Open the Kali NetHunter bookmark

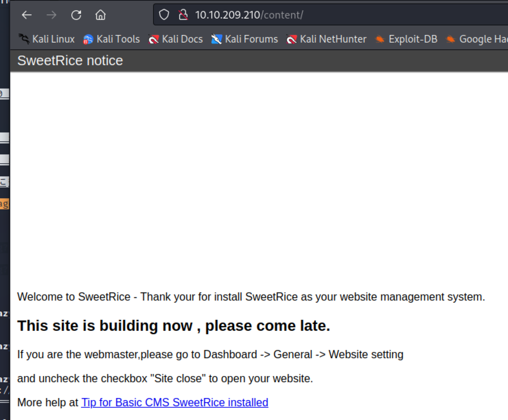326,39
